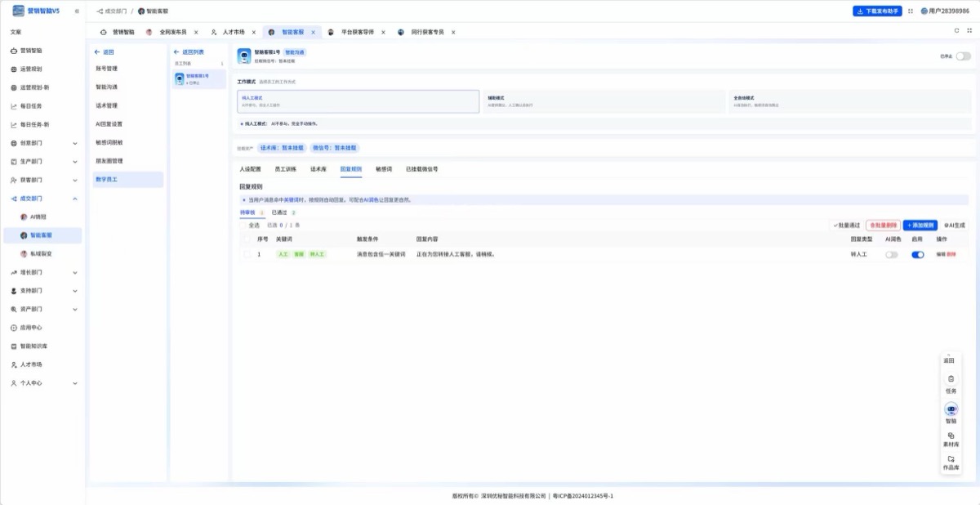Click the 应用中心 circle icon
980x505 pixels.
[x=13, y=328]
